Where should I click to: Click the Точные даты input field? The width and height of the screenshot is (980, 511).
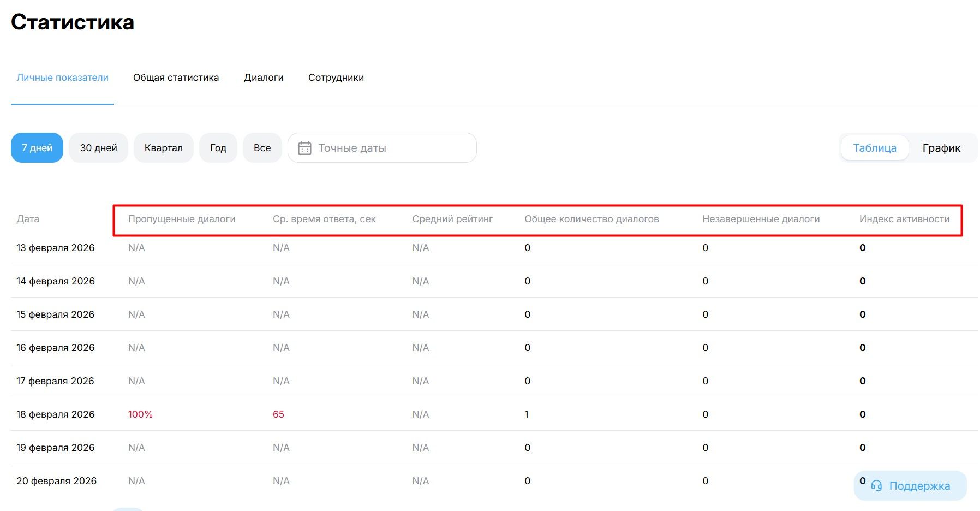pos(387,148)
